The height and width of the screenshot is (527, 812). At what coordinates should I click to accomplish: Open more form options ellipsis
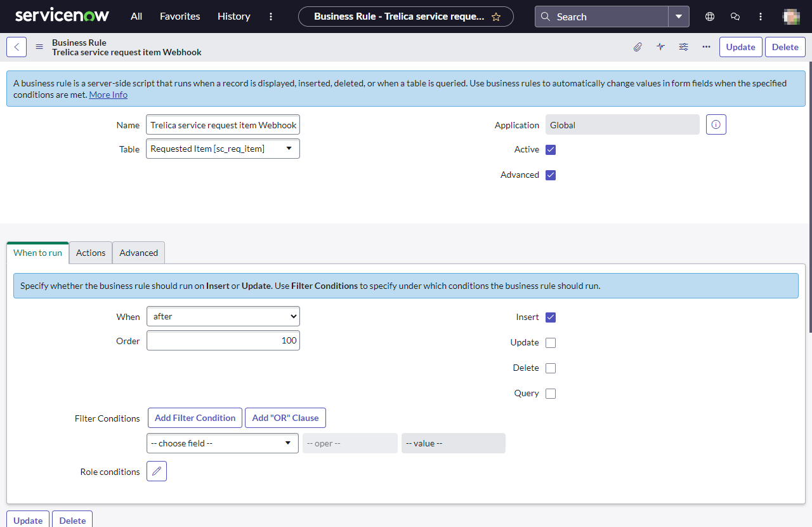(706, 47)
